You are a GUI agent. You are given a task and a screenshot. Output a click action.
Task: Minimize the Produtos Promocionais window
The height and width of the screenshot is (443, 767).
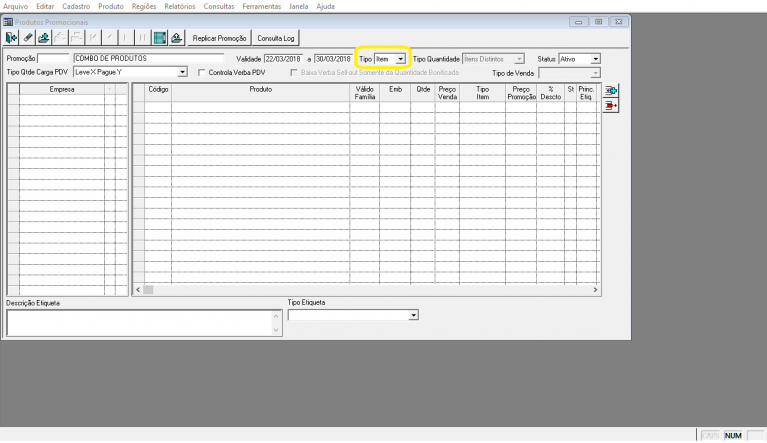coord(579,22)
